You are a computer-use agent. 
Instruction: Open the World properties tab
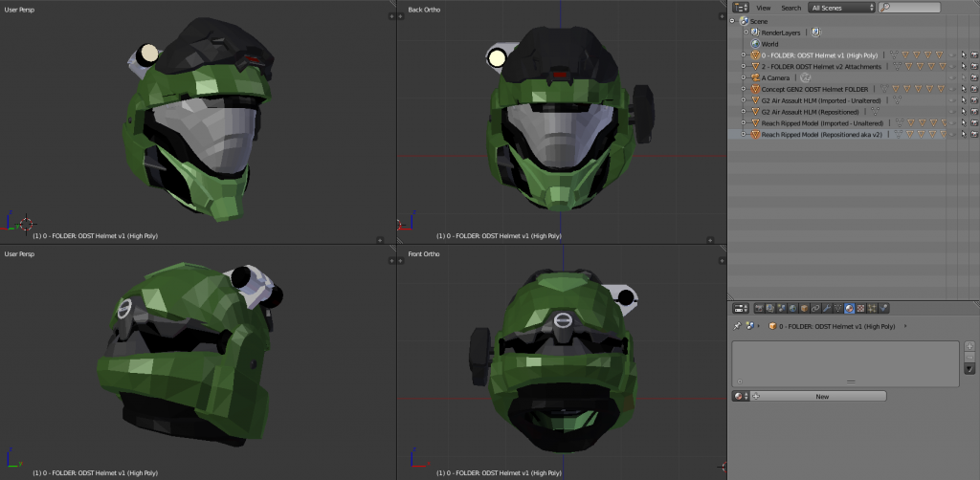(x=792, y=308)
